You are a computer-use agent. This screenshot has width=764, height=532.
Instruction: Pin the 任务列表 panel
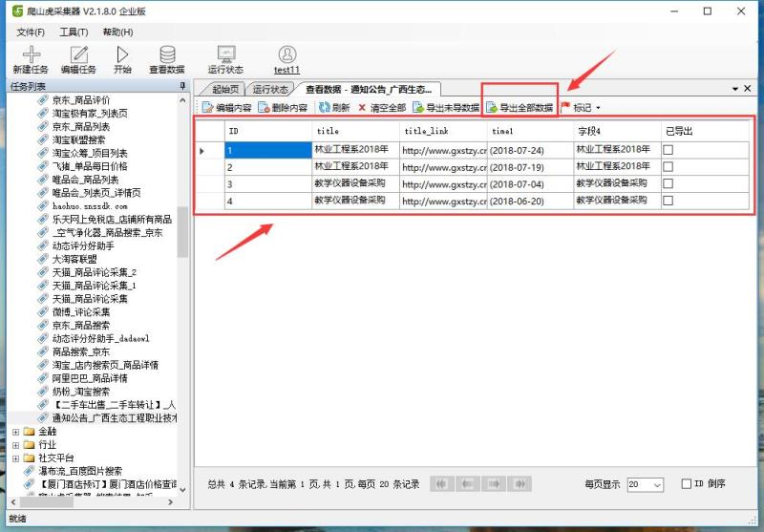(182, 86)
